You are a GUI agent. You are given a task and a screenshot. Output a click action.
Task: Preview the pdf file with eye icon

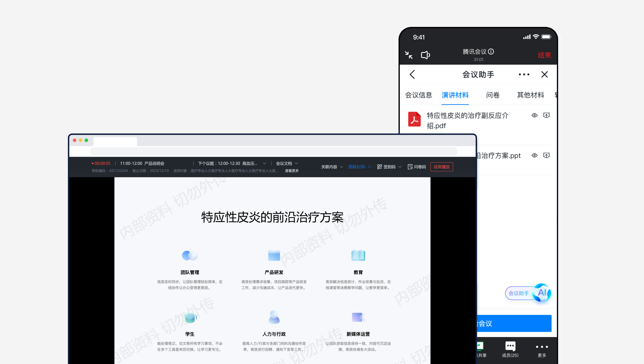(534, 115)
